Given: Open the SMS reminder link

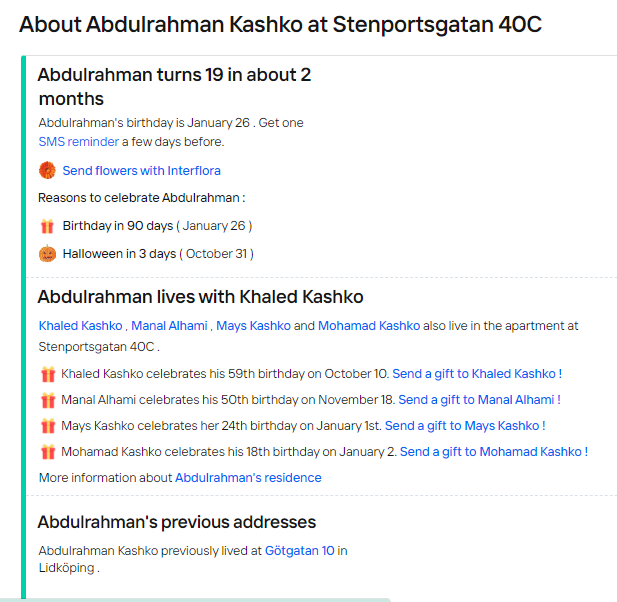Looking at the screenshot, I should coord(79,142).
